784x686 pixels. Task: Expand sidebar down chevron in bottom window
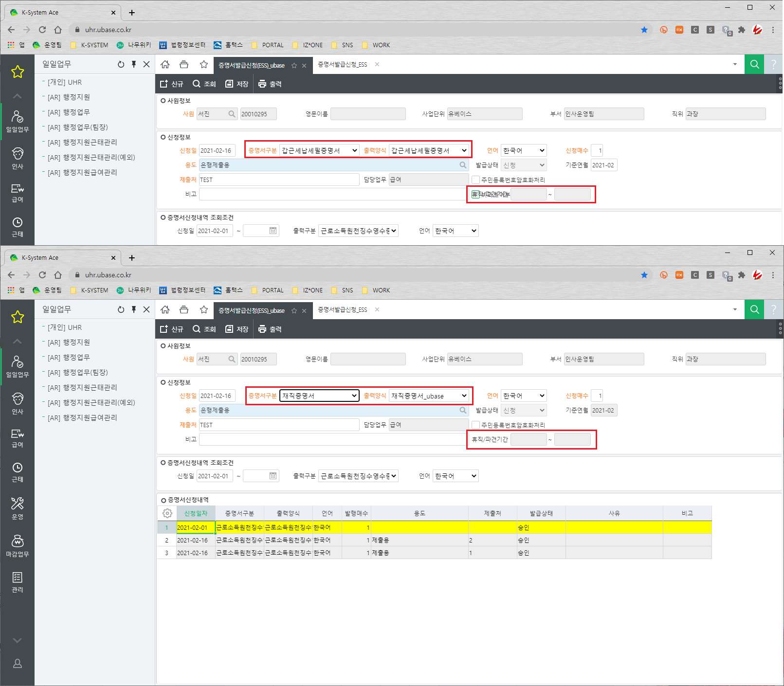point(17,640)
